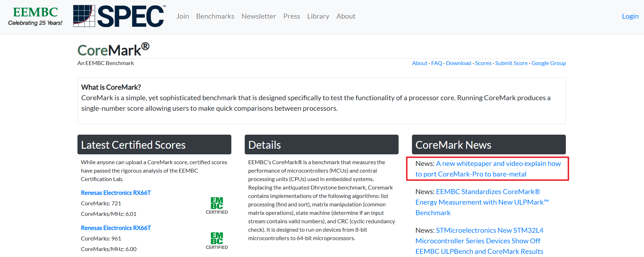Click the 'CoreMarks: 961' value

pyautogui.click(x=101, y=238)
